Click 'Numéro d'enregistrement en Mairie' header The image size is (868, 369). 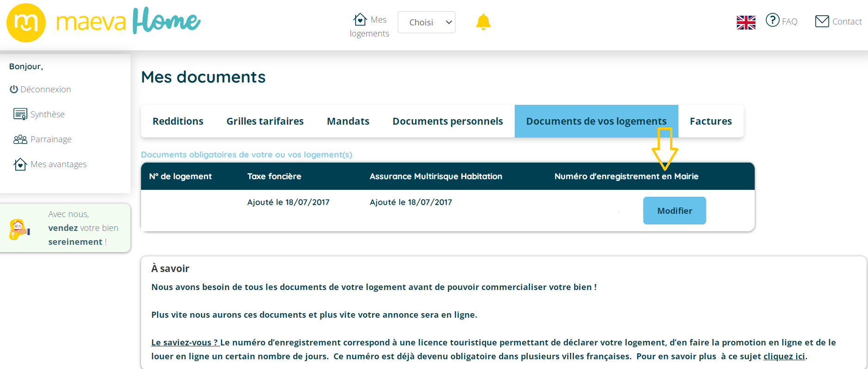pyautogui.click(x=627, y=176)
